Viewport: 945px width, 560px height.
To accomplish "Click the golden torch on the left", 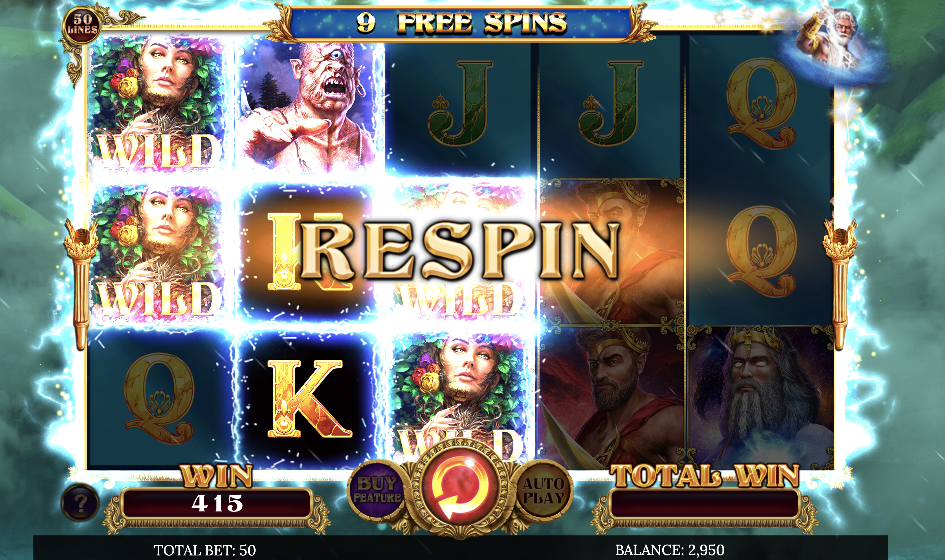I will [x=80, y=283].
